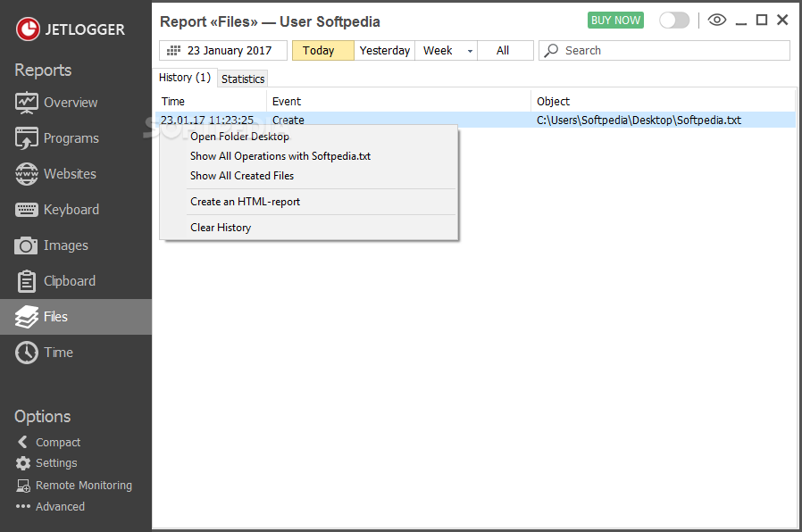Select the Yesterday filter button
This screenshot has width=802, height=532.
click(385, 50)
